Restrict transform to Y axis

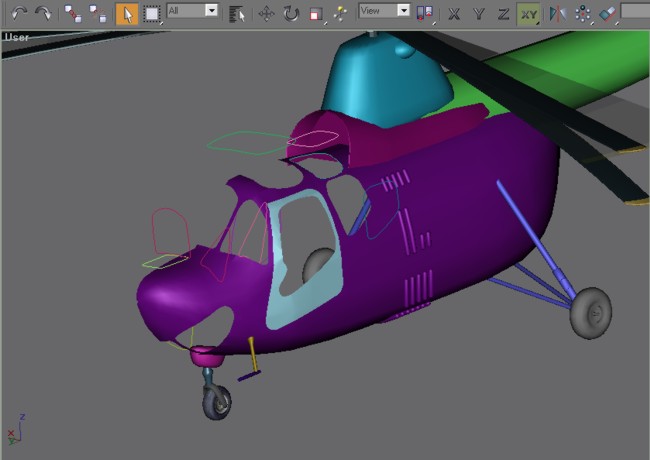click(479, 13)
